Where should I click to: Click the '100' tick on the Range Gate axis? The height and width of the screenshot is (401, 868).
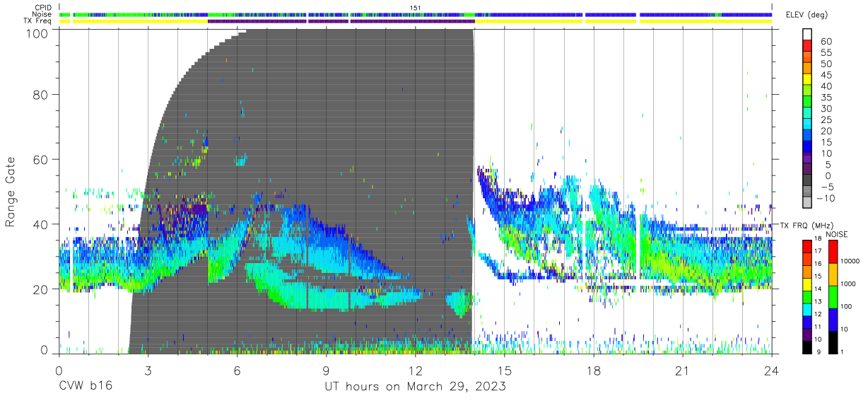pyautogui.click(x=37, y=33)
